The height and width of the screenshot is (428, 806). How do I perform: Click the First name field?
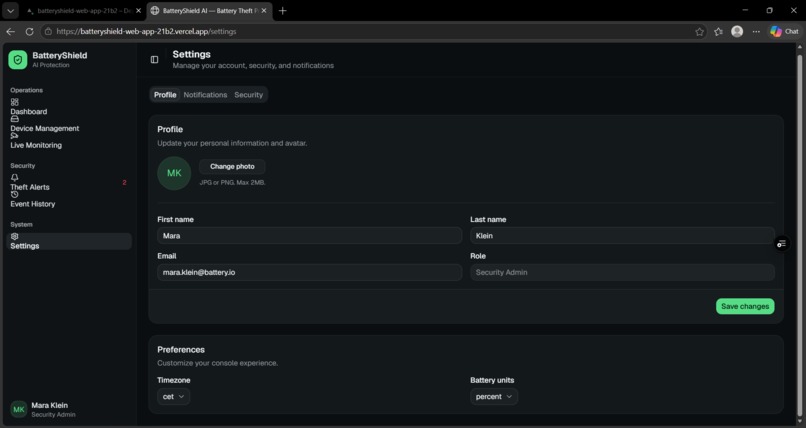tap(309, 236)
